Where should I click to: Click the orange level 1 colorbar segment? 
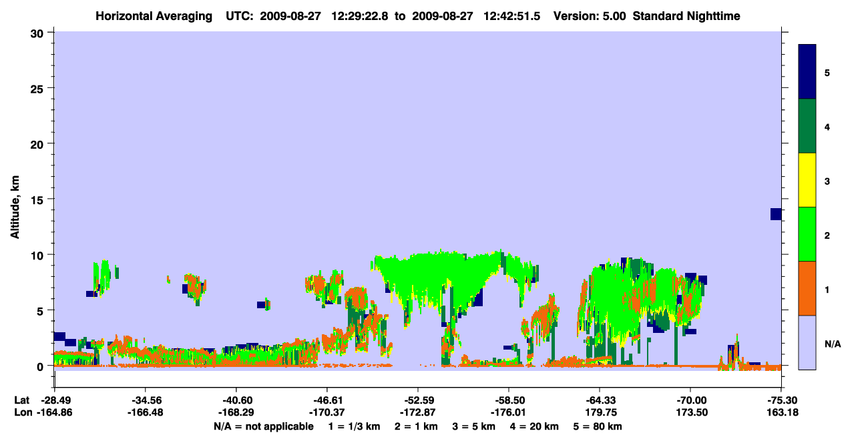click(x=807, y=288)
